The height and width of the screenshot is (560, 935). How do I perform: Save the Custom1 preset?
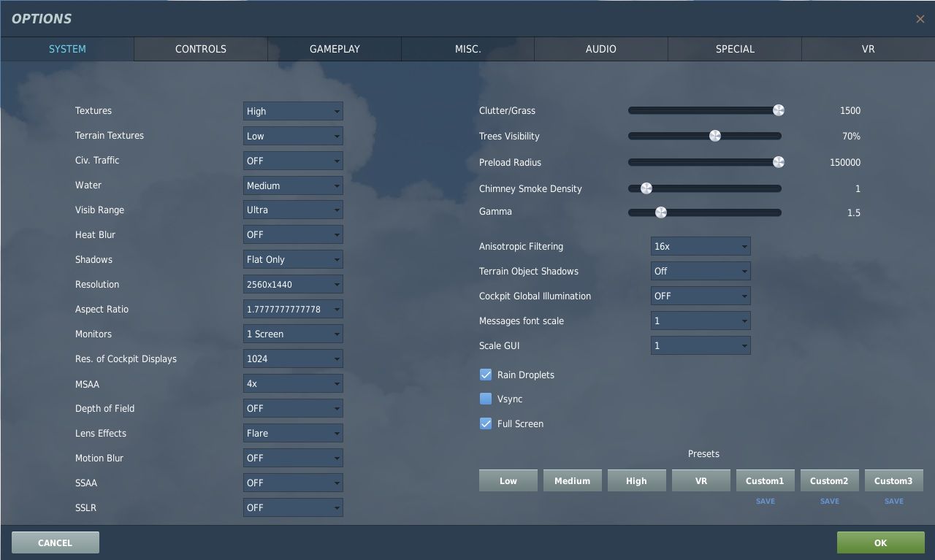pyautogui.click(x=765, y=501)
